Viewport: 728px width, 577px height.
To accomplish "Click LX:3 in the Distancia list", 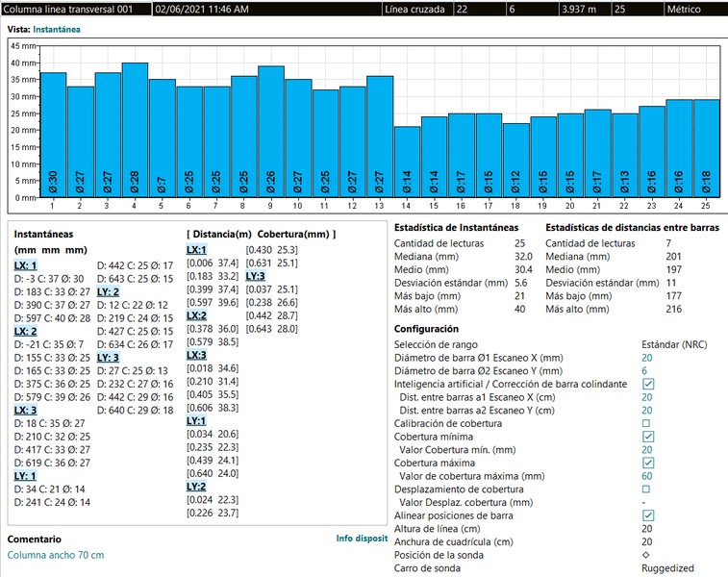I will 196,355.
